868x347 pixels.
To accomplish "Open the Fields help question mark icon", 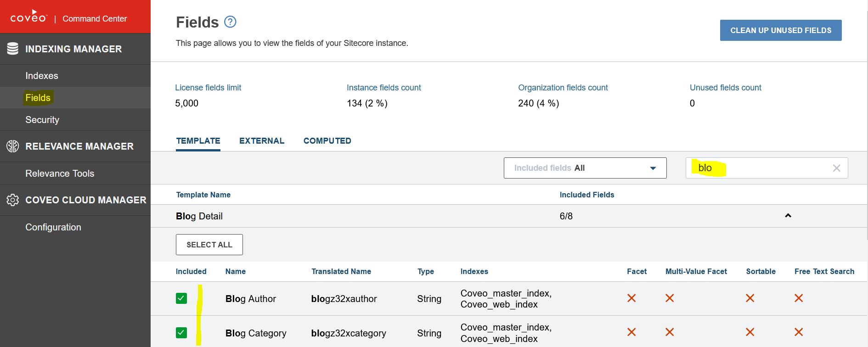I will 230,22.
